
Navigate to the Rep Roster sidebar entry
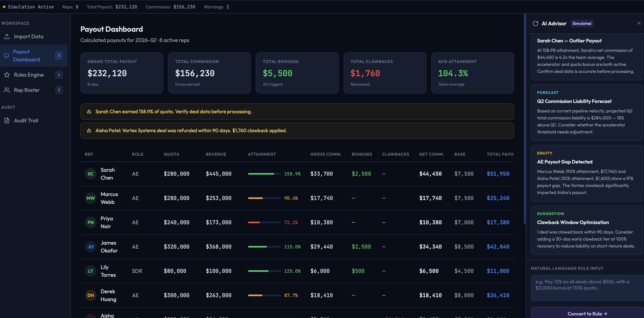[x=27, y=90]
